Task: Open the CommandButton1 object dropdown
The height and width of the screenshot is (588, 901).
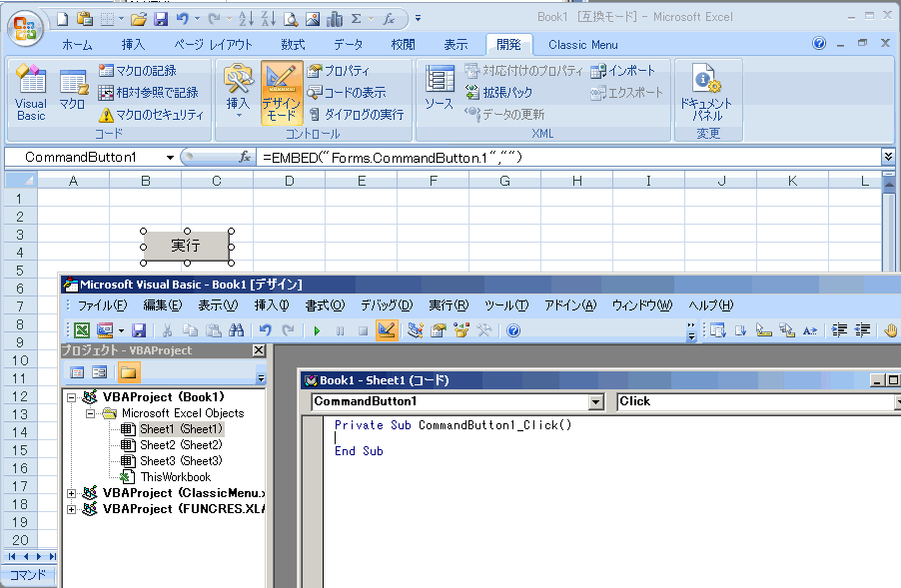Action: coord(595,402)
